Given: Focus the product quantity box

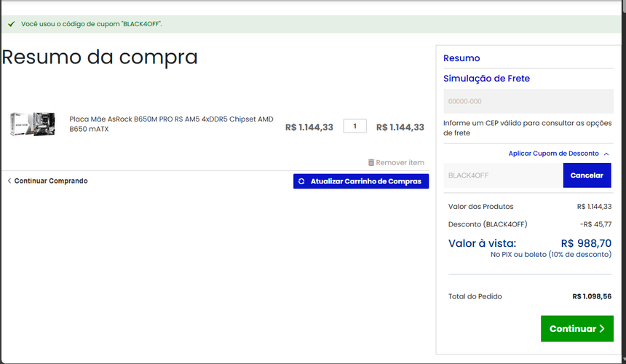Looking at the screenshot, I should tap(354, 126).
